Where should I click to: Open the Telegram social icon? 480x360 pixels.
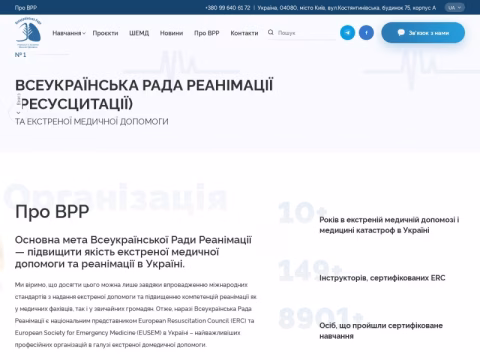(x=347, y=33)
